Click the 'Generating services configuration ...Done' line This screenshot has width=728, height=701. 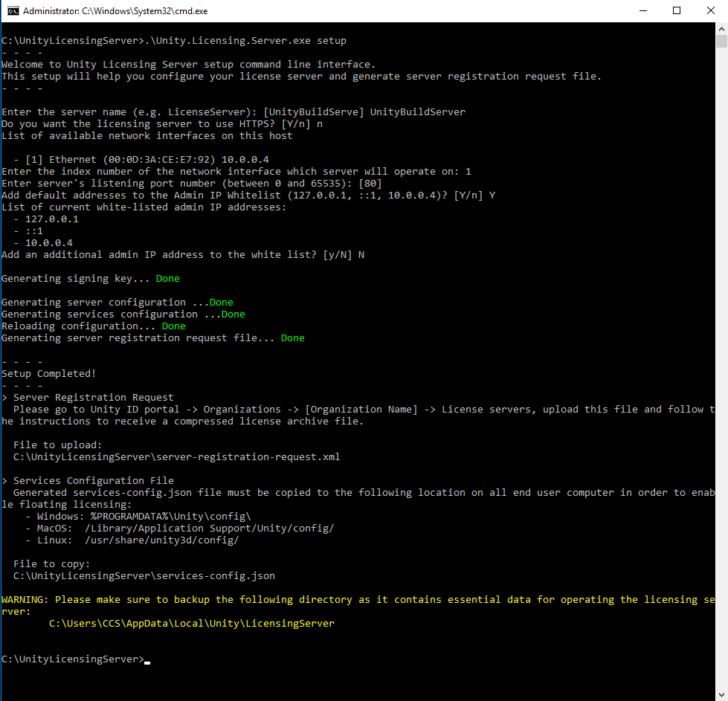tap(123, 314)
